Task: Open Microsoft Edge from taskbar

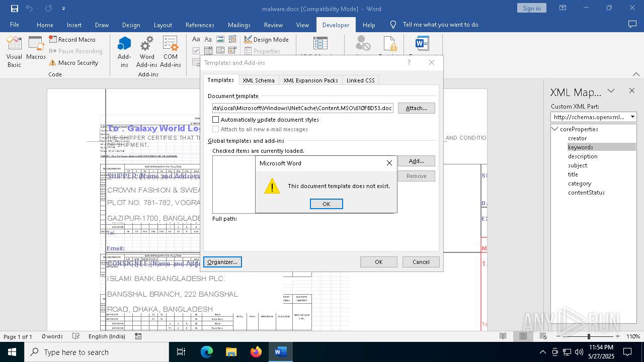Action: 207,352
